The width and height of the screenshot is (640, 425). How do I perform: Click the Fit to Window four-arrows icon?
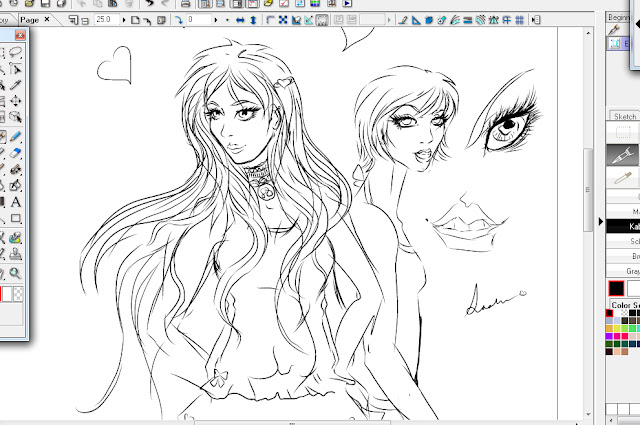(x=283, y=20)
